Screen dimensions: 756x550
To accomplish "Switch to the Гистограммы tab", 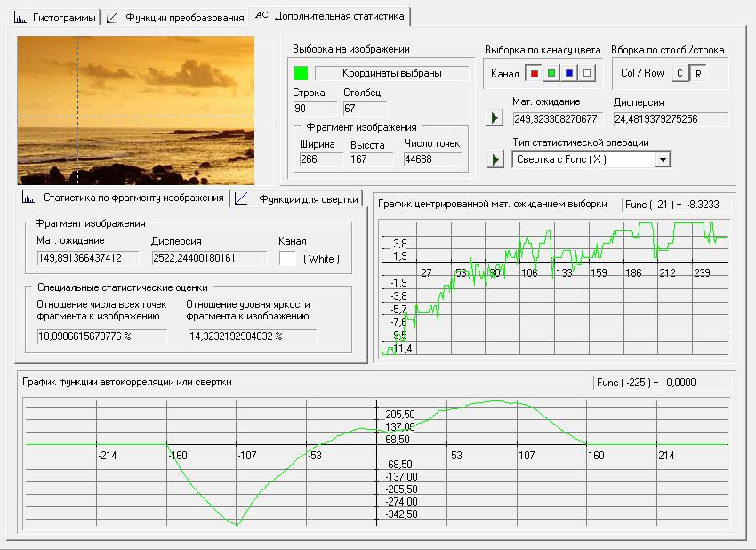I will pyautogui.click(x=54, y=18).
